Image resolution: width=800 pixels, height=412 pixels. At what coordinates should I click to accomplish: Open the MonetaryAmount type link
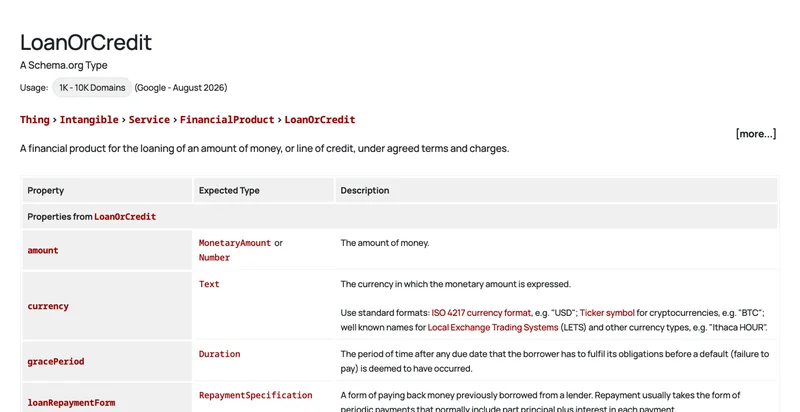click(235, 243)
